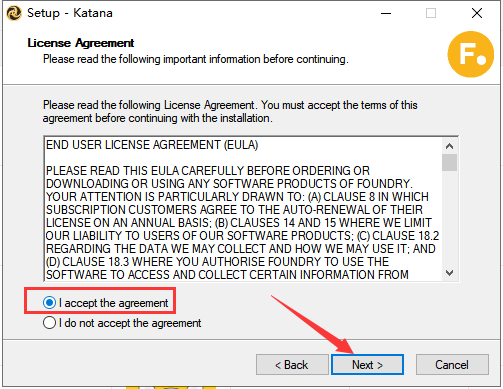Click the "Setup - Katana" title text
Image resolution: width=503 pixels, height=389 pixels.
point(70,13)
